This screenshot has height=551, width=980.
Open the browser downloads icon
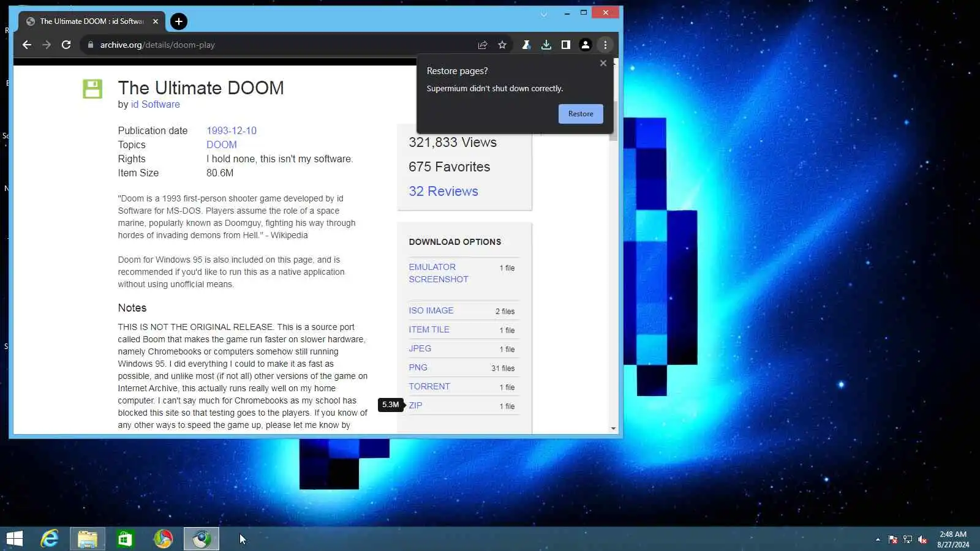point(546,45)
